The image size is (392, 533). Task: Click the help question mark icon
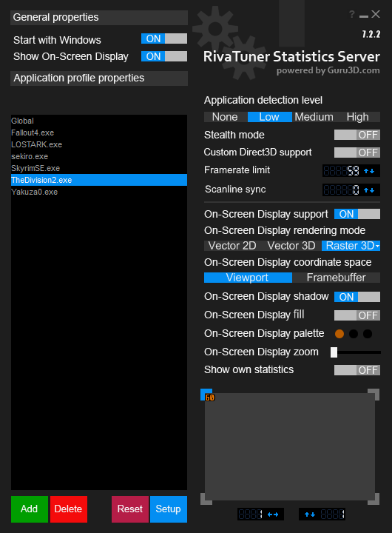click(352, 14)
